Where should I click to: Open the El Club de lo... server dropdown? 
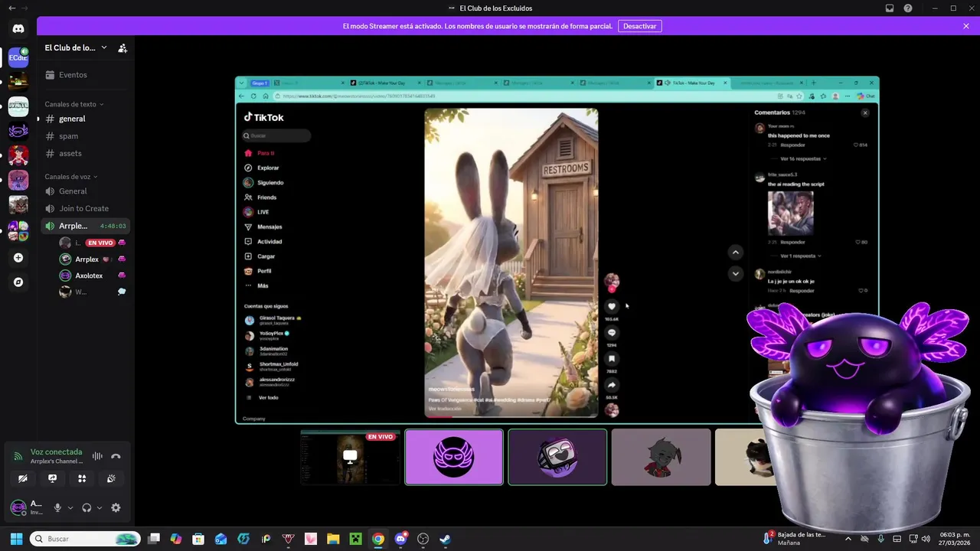(76, 47)
